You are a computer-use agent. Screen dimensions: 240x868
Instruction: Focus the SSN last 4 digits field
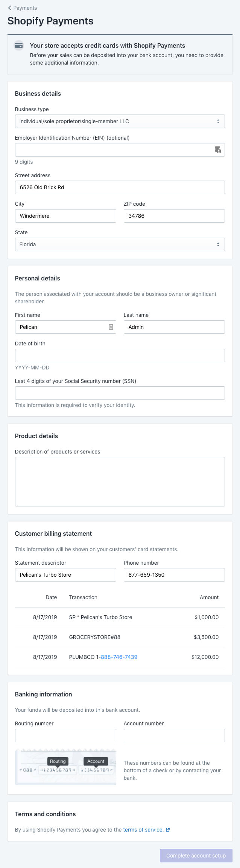[120, 393]
